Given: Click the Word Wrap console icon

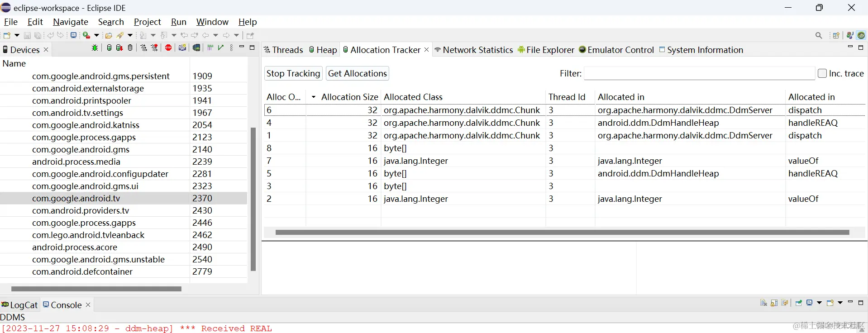Looking at the screenshot, I should pos(785,303).
